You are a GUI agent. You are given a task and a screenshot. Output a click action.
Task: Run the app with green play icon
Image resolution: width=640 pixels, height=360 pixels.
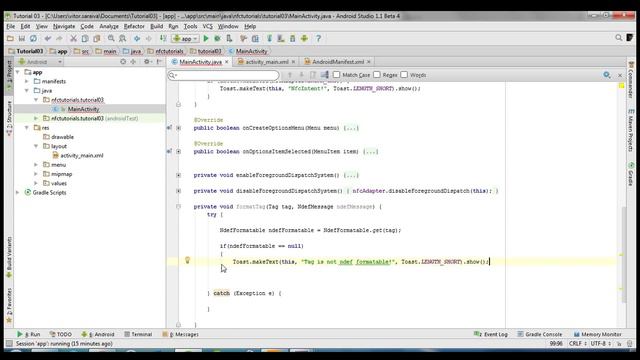[x=206, y=38]
